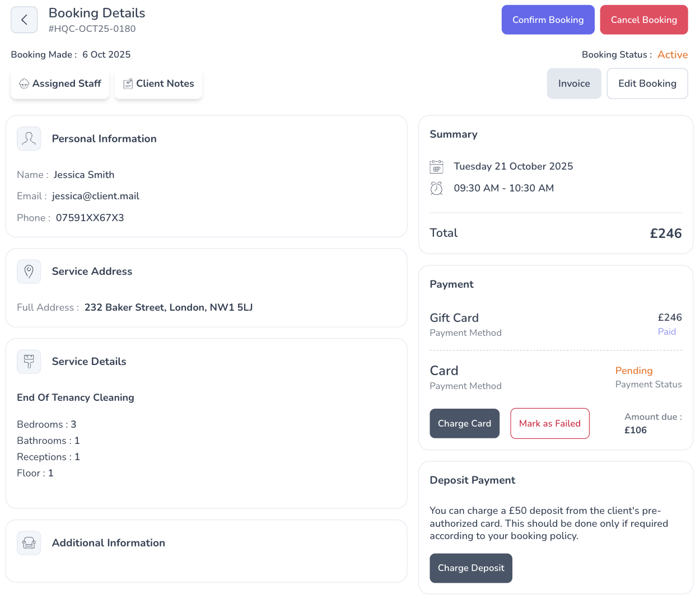Click the Active booking status
Image resolution: width=700 pixels, height=599 pixels.
(673, 55)
